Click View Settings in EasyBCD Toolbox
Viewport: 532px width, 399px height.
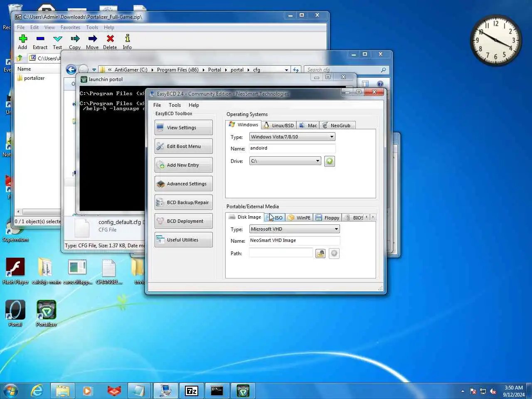183,128
